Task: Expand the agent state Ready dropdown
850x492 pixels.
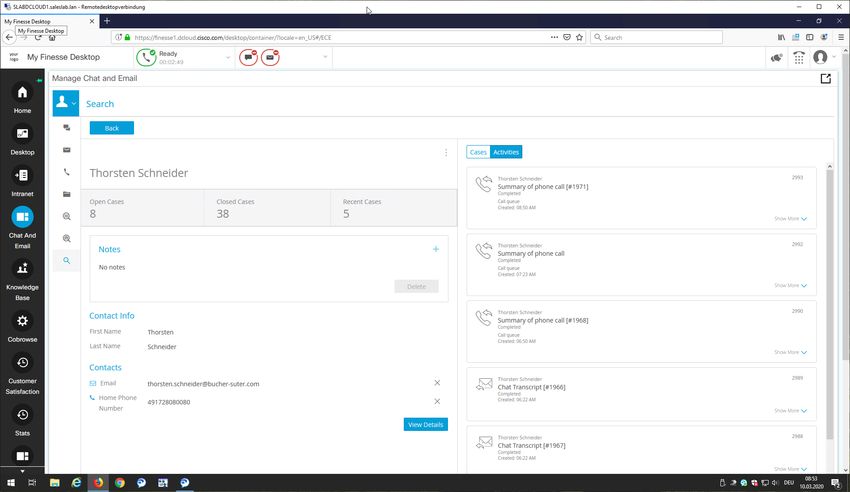Action: pos(228,57)
